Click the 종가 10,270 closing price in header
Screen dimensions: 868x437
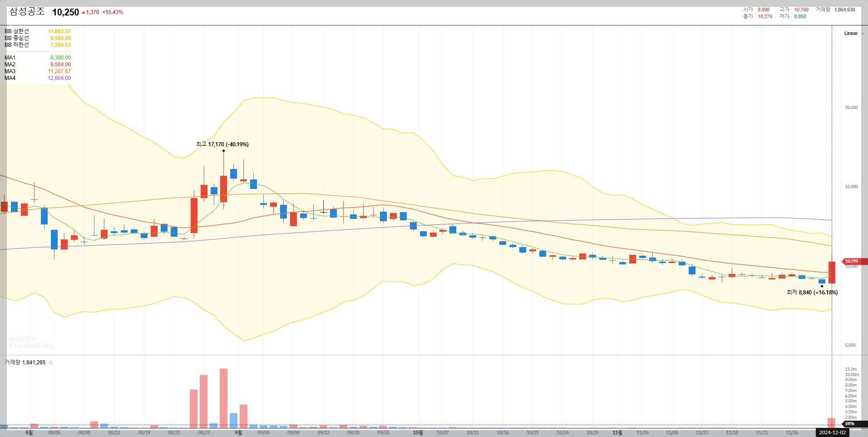tap(758, 16)
